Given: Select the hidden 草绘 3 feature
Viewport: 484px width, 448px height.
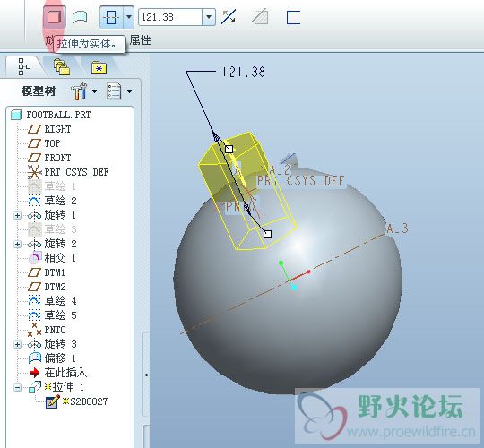Looking at the screenshot, I should [x=60, y=229].
